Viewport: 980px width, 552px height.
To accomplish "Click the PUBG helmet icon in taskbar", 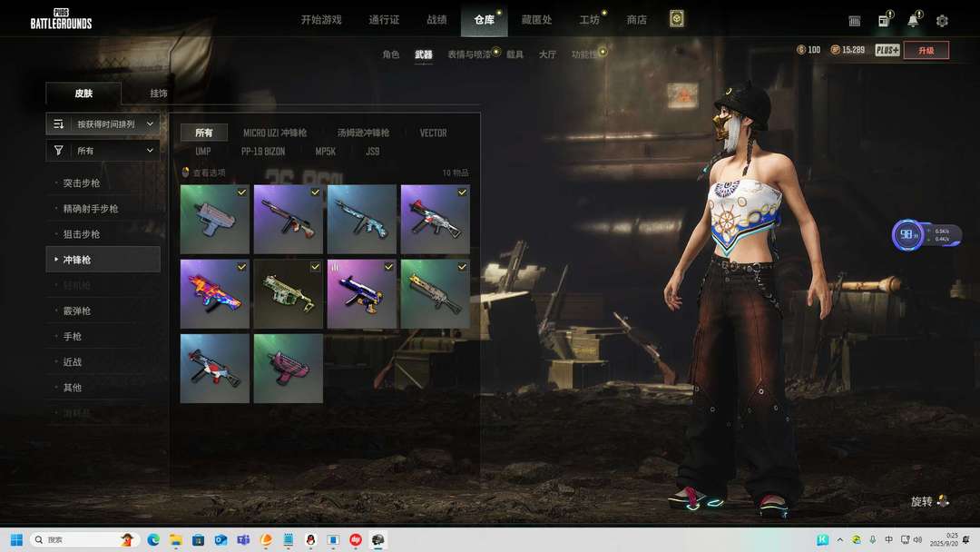I will coord(378,539).
